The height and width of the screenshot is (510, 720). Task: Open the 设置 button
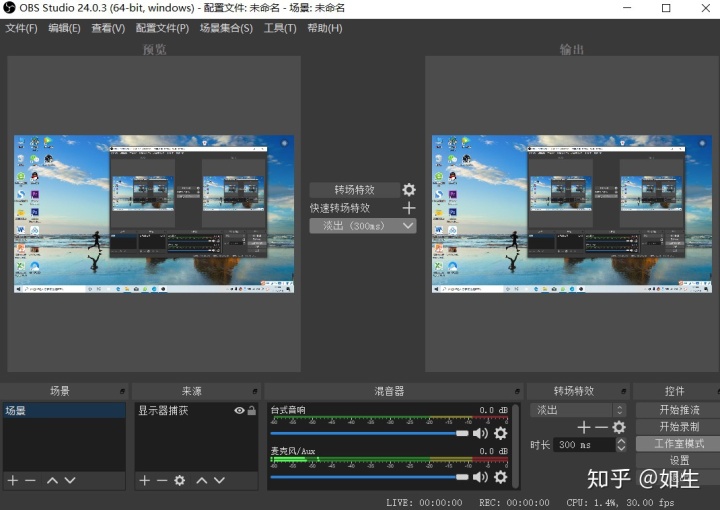tap(679, 460)
